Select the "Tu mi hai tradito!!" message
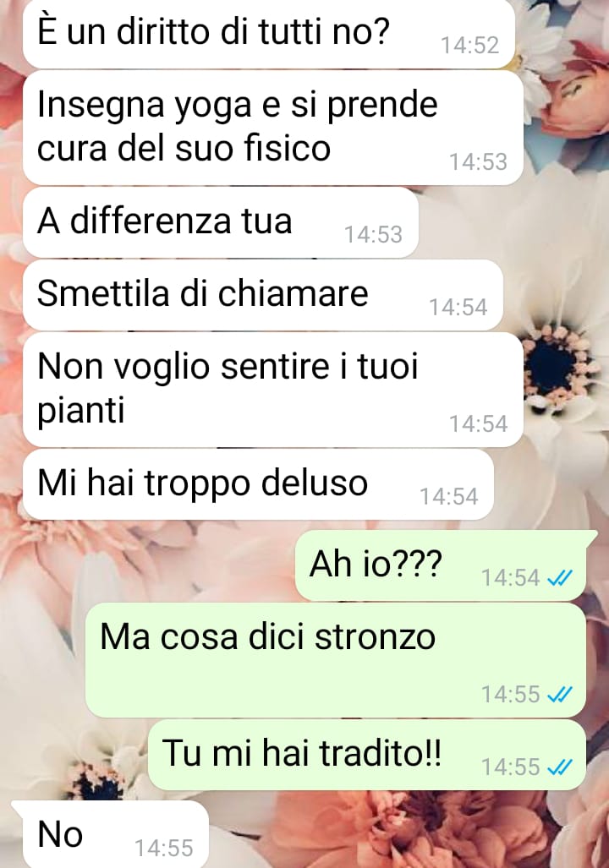609x868 pixels. pyautogui.click(x=367, y=755)
